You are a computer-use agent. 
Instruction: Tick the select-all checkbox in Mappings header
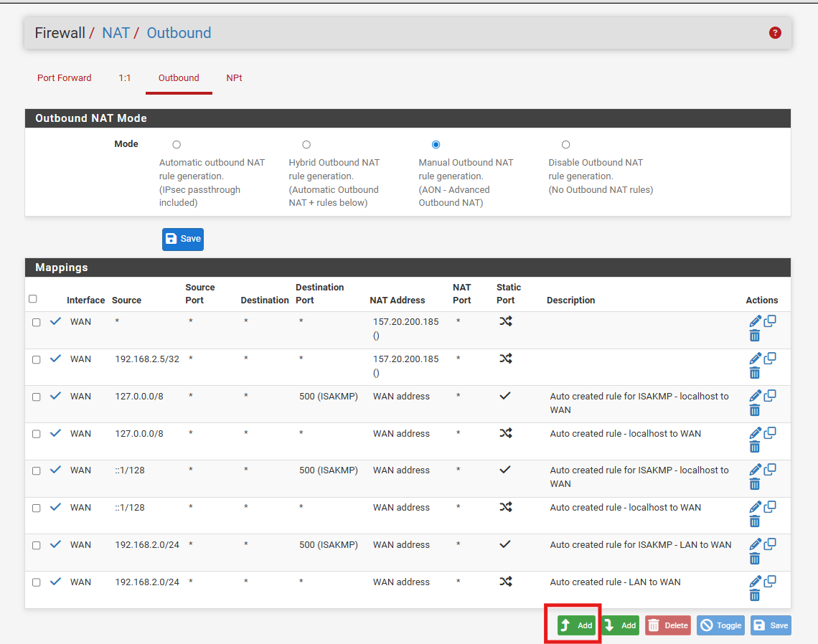[x=32, y=299]
